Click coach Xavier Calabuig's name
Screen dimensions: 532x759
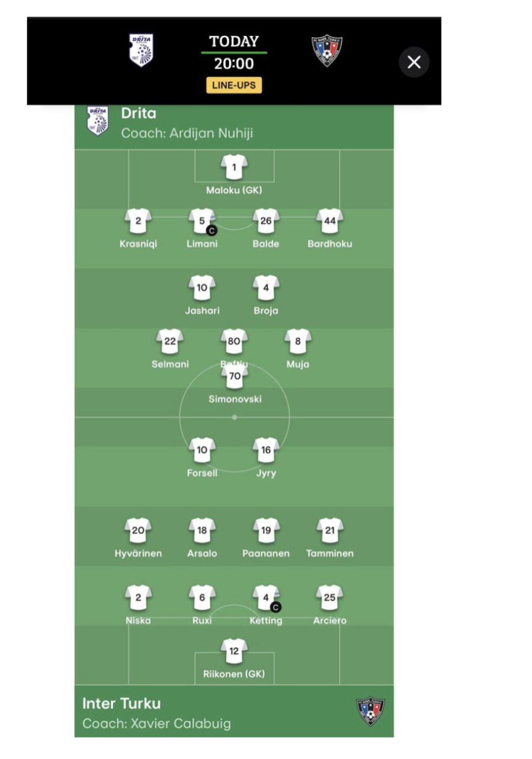[157, 724]
